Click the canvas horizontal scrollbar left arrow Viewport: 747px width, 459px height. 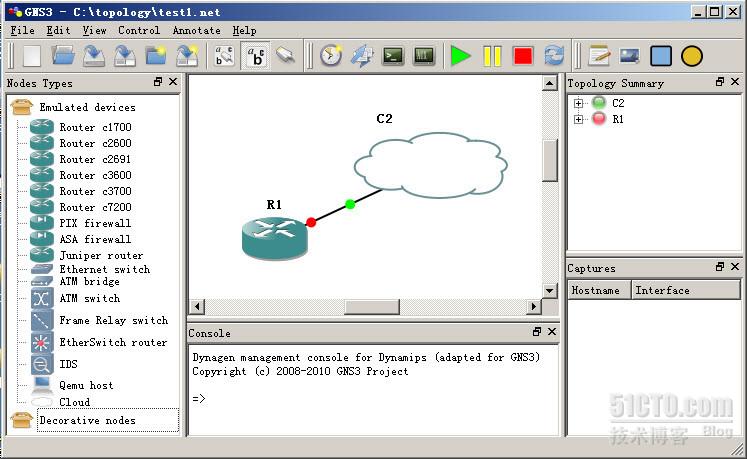pyautogui.click(x=197, y=306)
